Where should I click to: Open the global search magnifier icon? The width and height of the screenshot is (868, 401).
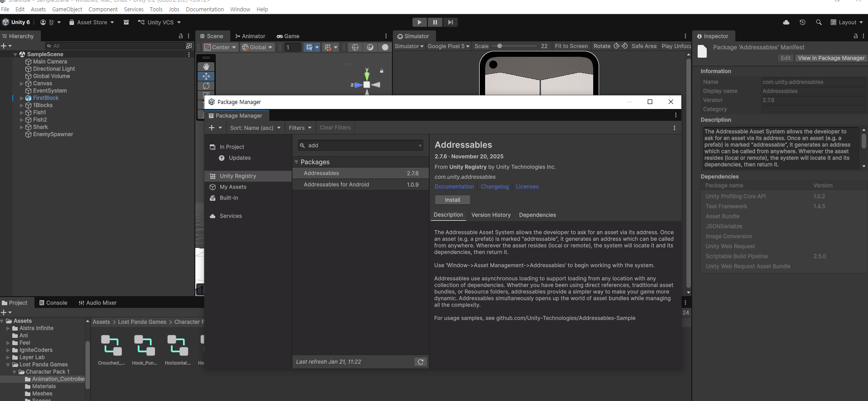(x=819, y=22)
